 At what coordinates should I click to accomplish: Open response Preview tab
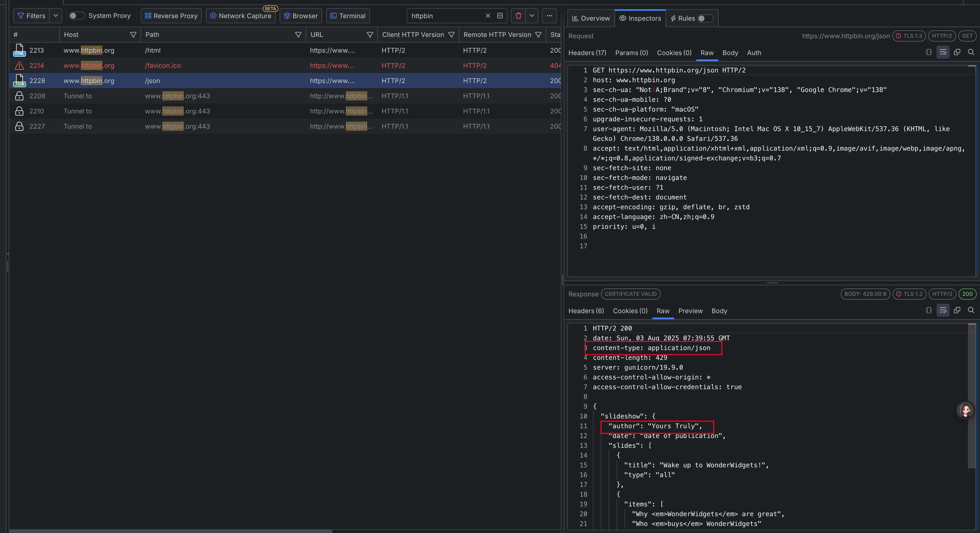690,311
